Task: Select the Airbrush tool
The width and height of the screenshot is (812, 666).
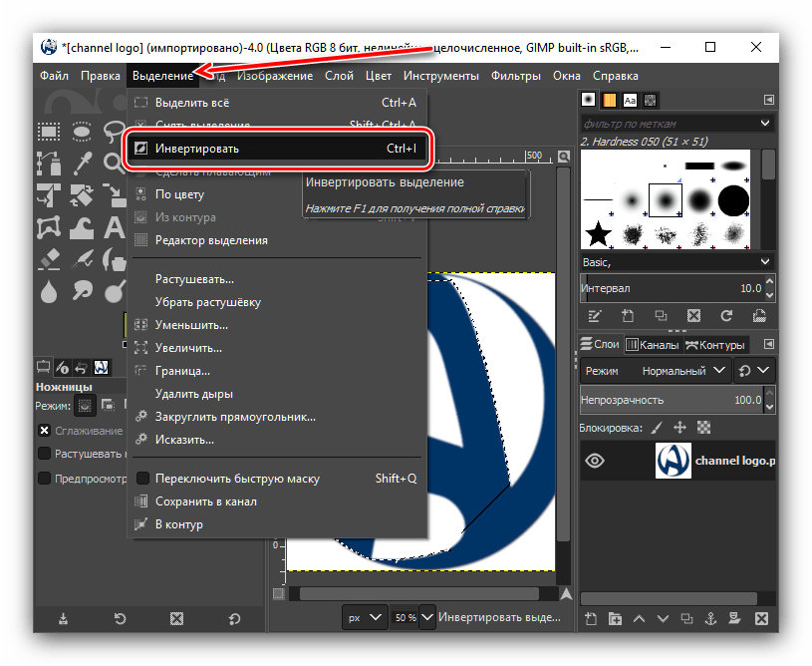Action: point(82,259)
